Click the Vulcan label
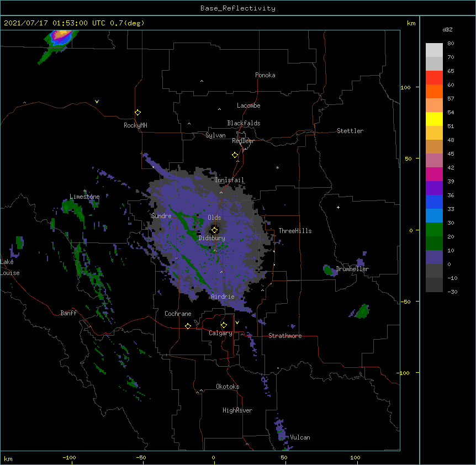This screenshot has height=465, width=476. coord(300,437)
